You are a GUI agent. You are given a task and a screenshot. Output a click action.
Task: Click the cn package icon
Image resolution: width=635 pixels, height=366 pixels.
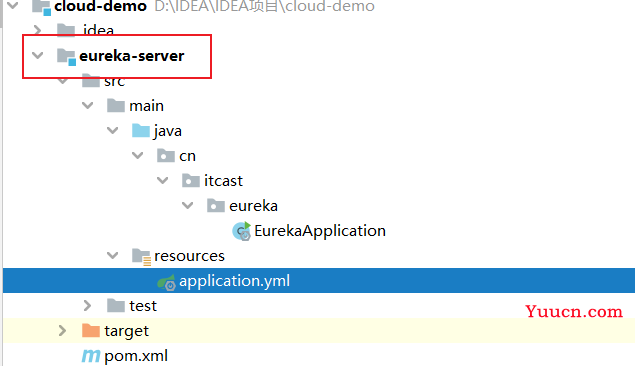[166, 155]
